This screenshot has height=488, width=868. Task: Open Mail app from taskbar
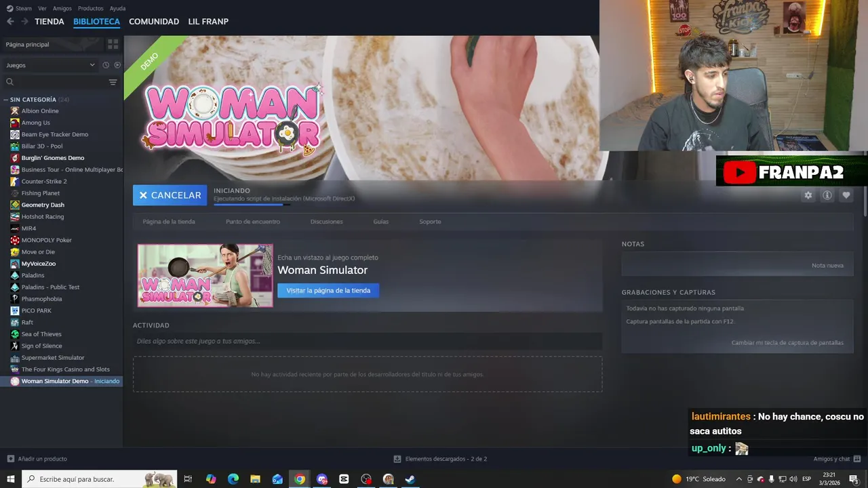point(277,479)
